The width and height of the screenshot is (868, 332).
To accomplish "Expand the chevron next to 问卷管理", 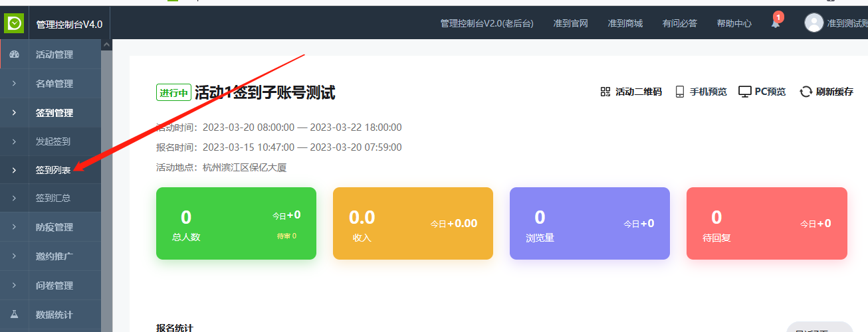I will click(x=14, y=286).
